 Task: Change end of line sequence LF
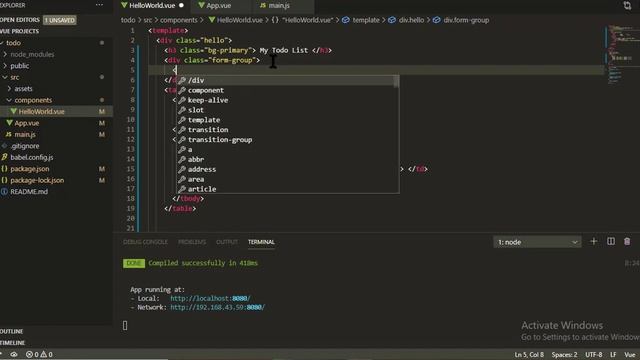tap(613, 355)
